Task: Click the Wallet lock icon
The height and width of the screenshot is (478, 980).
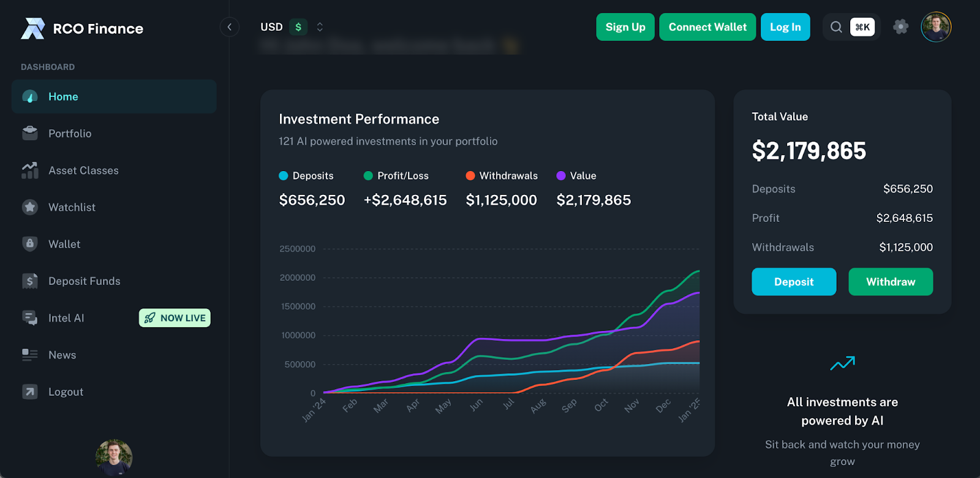Action: [x=29, y=244]
